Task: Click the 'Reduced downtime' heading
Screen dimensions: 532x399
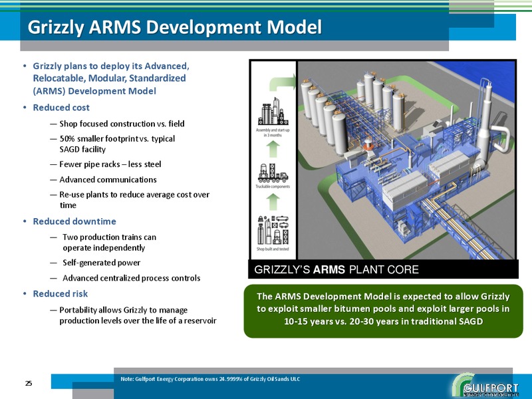Action: pyautogui.click(x=74, y=221)
